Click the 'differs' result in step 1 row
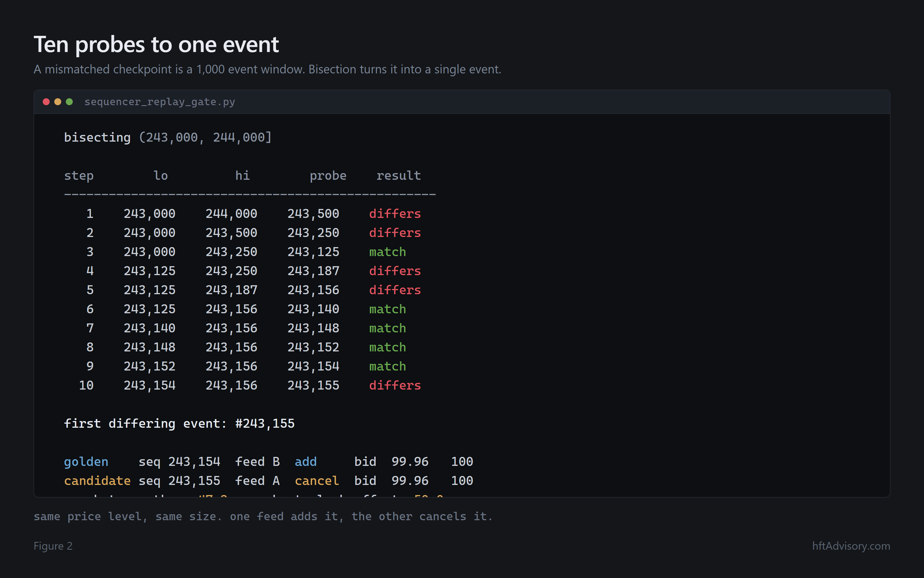 (x=395, y=214)
